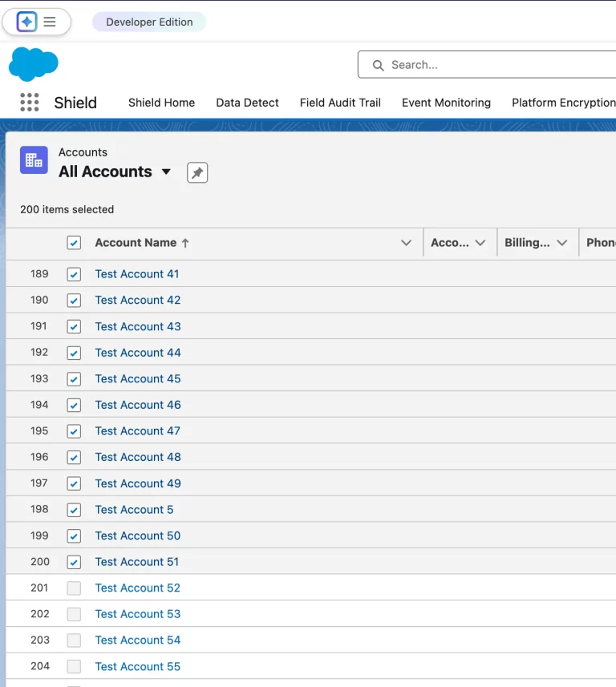
Task: Uncheck the select-all header checkbox
Action: coord(74,243)
